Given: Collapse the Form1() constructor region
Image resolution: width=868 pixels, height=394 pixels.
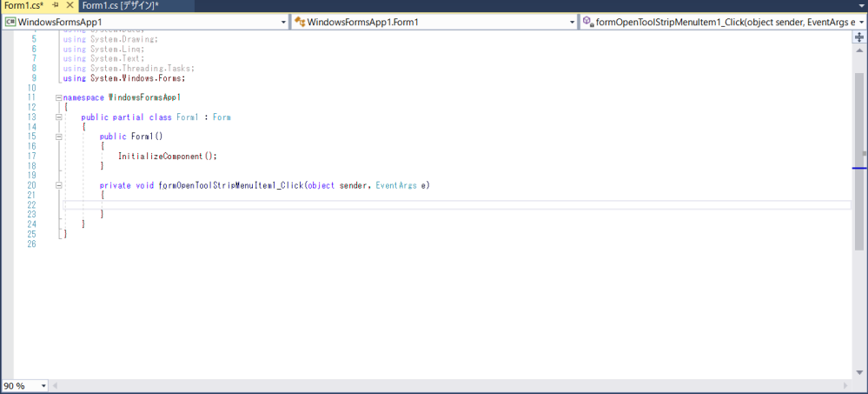Looking at the screenshot, I should pyautogui.click(x=59, y=137).
